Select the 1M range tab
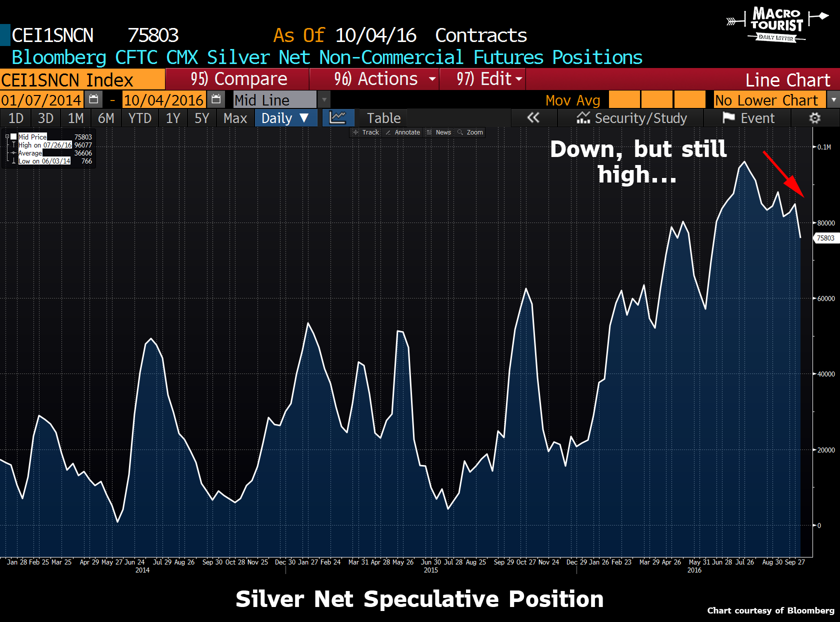The image size is (840, 622). tap(75, 118)
